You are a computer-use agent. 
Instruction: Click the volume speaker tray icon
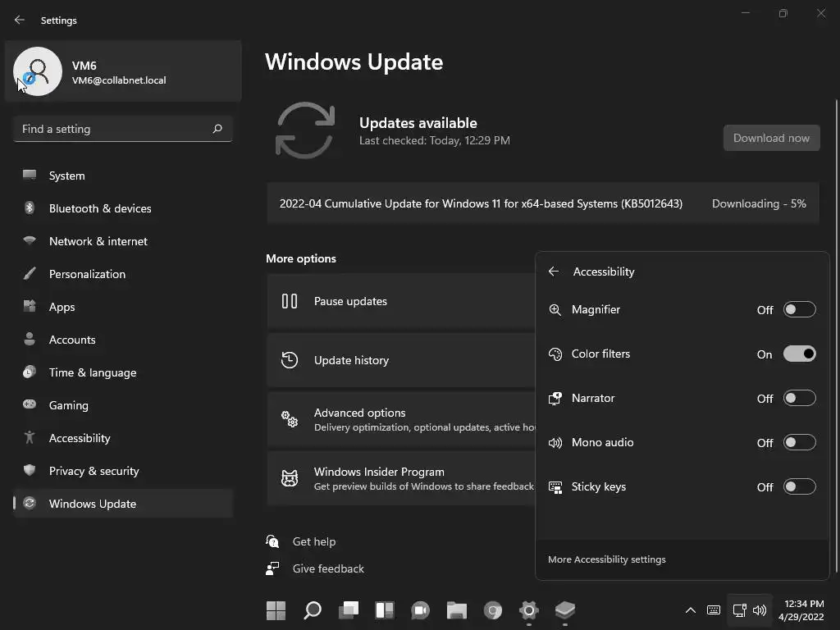tap(760, 610)
